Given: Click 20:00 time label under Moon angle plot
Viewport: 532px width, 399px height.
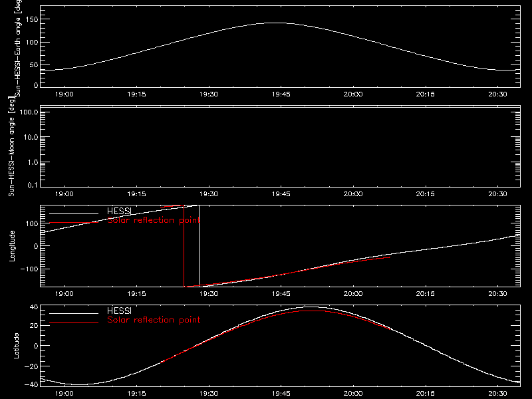Looking at the screenshot, I should click(x=353, y=194).
